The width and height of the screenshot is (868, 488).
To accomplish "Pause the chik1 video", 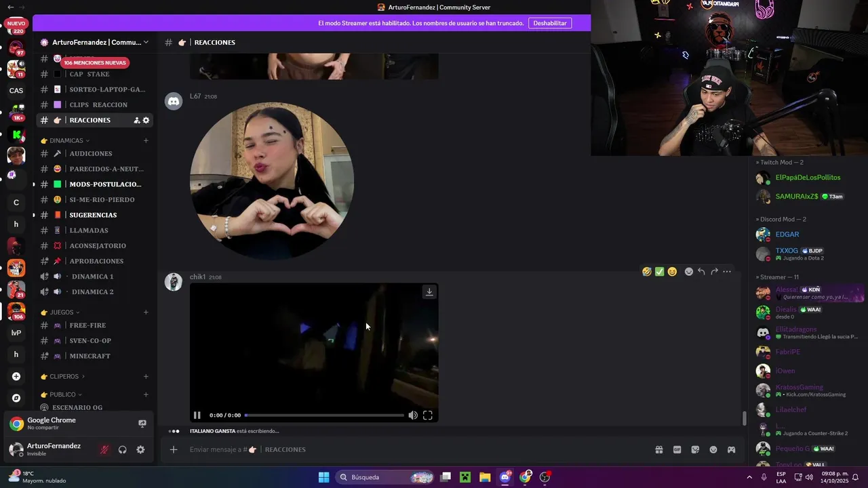I will point(197,415).
